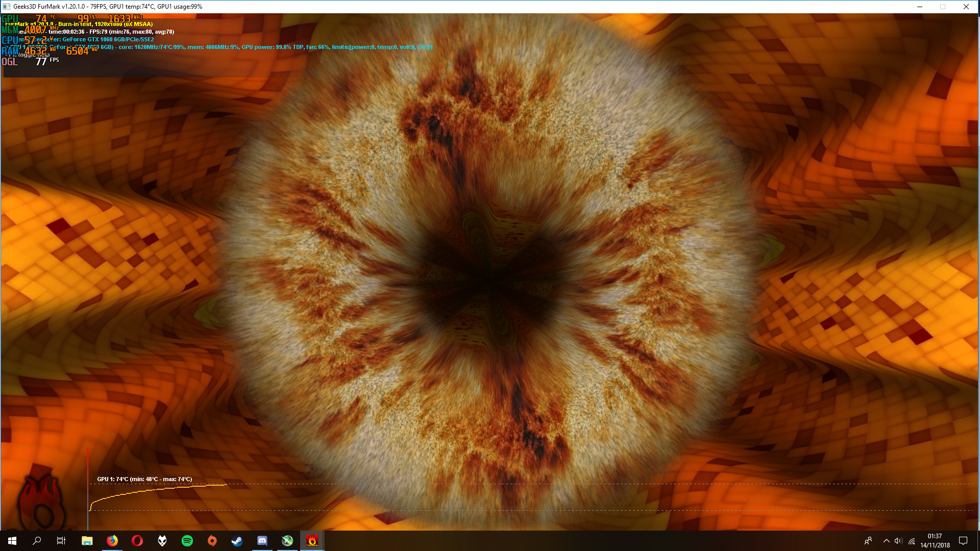Viewport: 980px width, 551px height.
Task: Click the FurMark flame icon in taskbar
Action: [312, 541]
